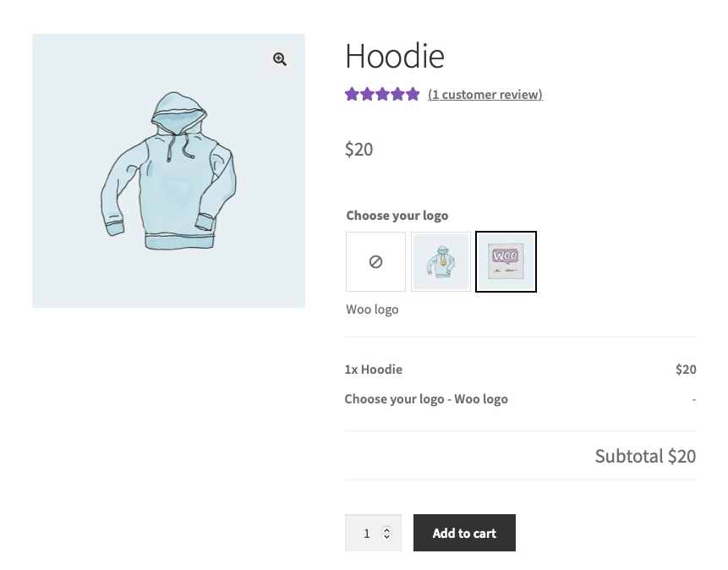Viewport: 728px width, 570px height.
Task: Click the Choose your logo heading
Action: click(397, 216)
